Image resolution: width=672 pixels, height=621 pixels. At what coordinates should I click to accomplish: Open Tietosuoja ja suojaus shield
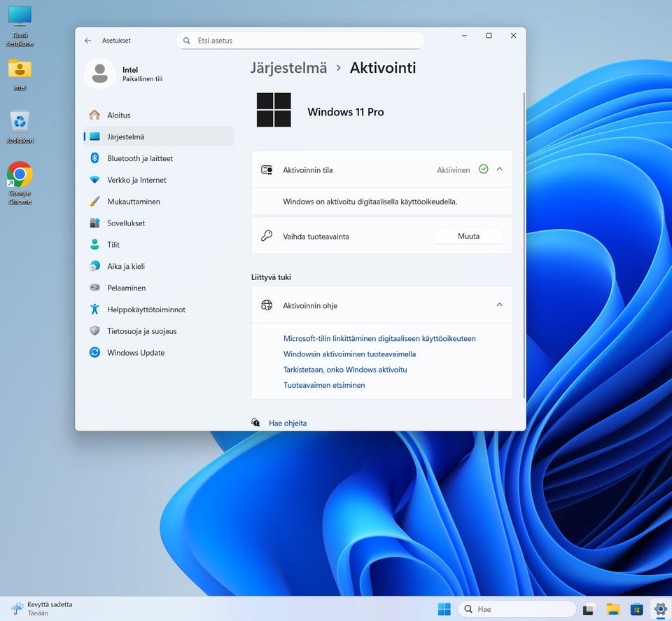pos(94,331)
